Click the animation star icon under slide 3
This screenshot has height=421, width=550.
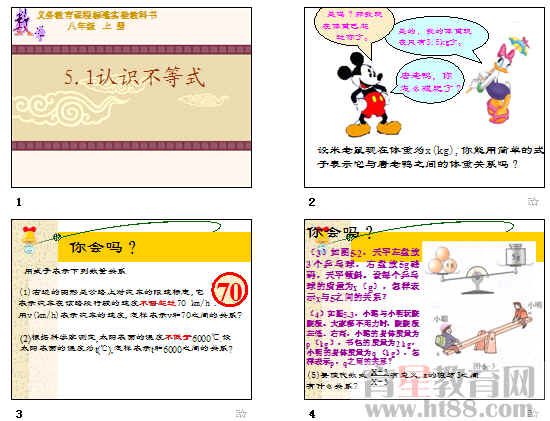click(241, 413)
